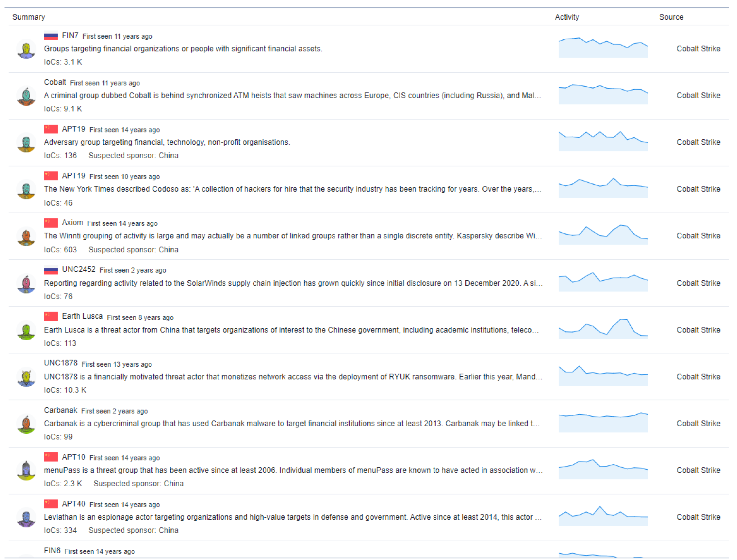Click the Source column header

pyautogui.click(x=671, y=17)
